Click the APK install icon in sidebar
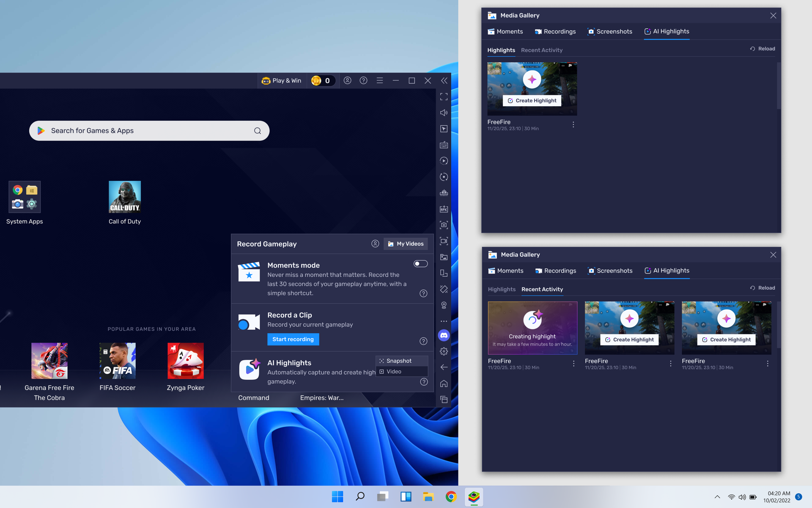Image resolution: width=812 pixels, height=508 pixels. [x=444, y=209]
